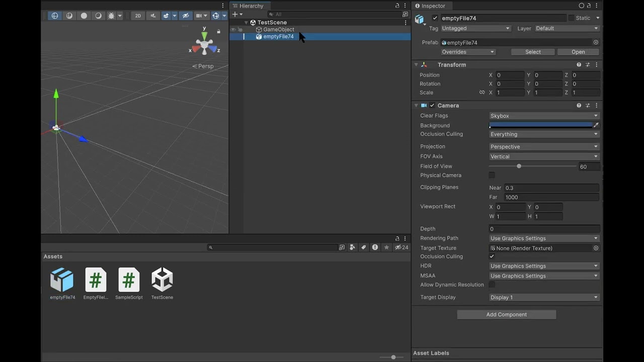
Task: Open the scene effects toggle icon
Action: coord(166,16)
